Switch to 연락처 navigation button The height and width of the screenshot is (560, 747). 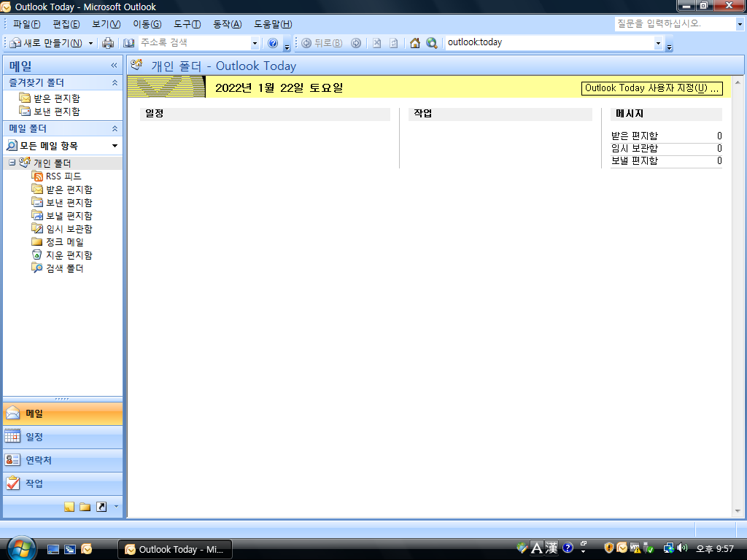63,460
